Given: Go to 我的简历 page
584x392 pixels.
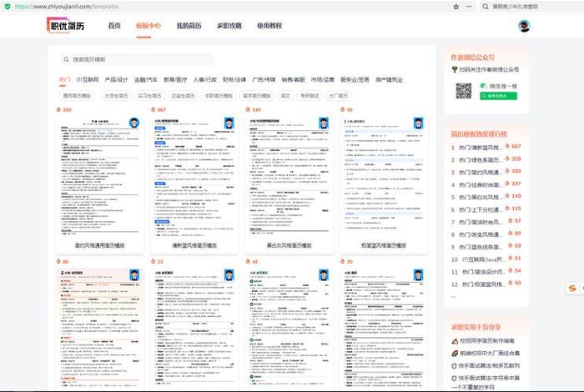Looking at the screenshot, I should (x=189, y=26).
